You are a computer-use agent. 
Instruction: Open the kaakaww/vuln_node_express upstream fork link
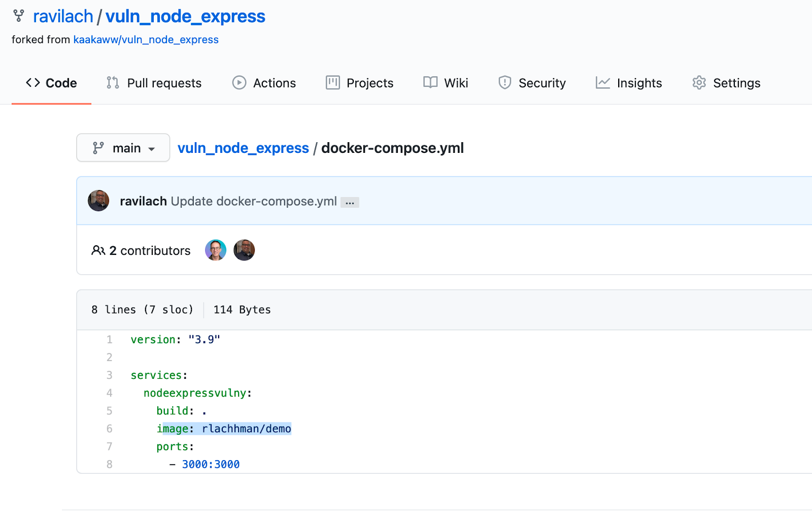pos(146,40)
